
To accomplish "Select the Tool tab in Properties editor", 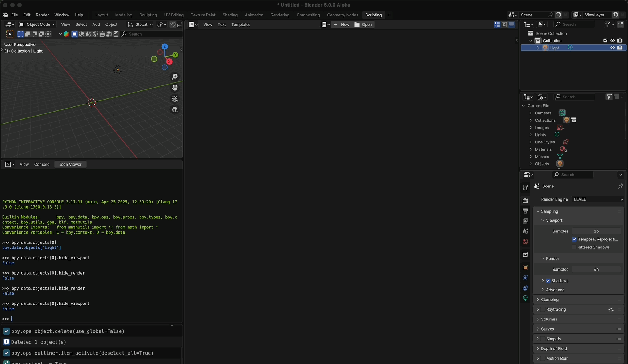I will coord(525,188).
